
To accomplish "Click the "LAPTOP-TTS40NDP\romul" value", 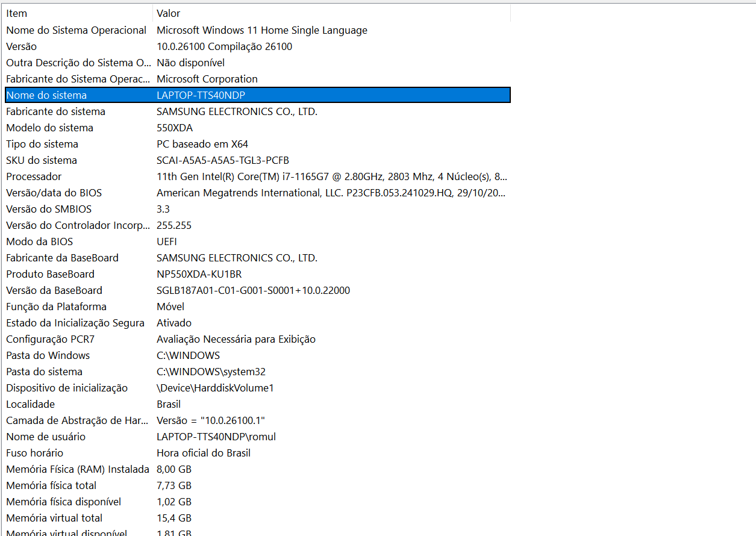I will point(216,437).
